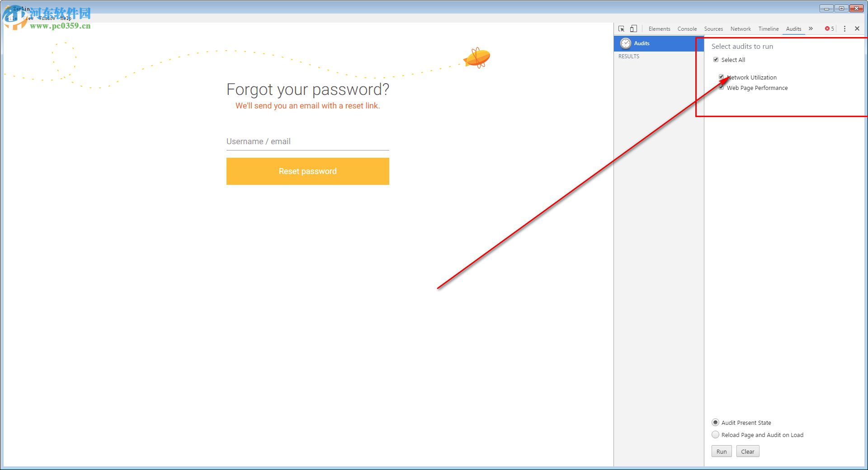Open the Window menu
This screenshot has height=470, width=868.
point(47,19)
